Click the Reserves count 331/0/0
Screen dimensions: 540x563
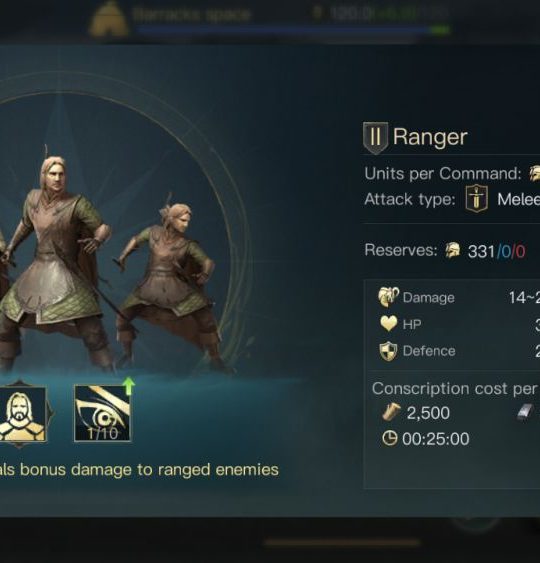pyautogui.click(x=497, y=251)
